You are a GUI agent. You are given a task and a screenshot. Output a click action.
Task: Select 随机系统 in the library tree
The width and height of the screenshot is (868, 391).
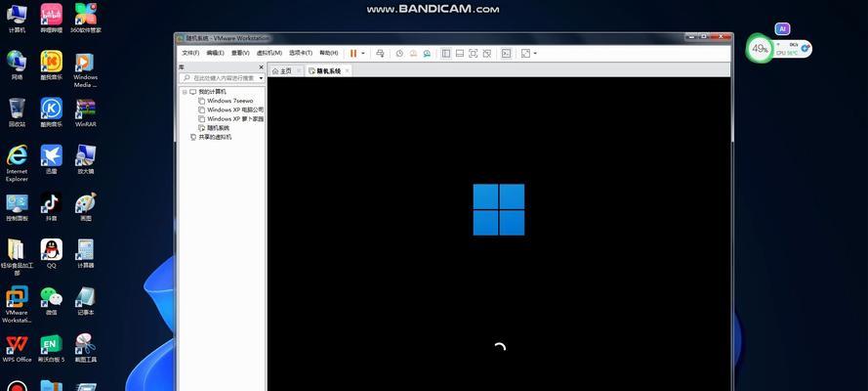coord(218,127)
